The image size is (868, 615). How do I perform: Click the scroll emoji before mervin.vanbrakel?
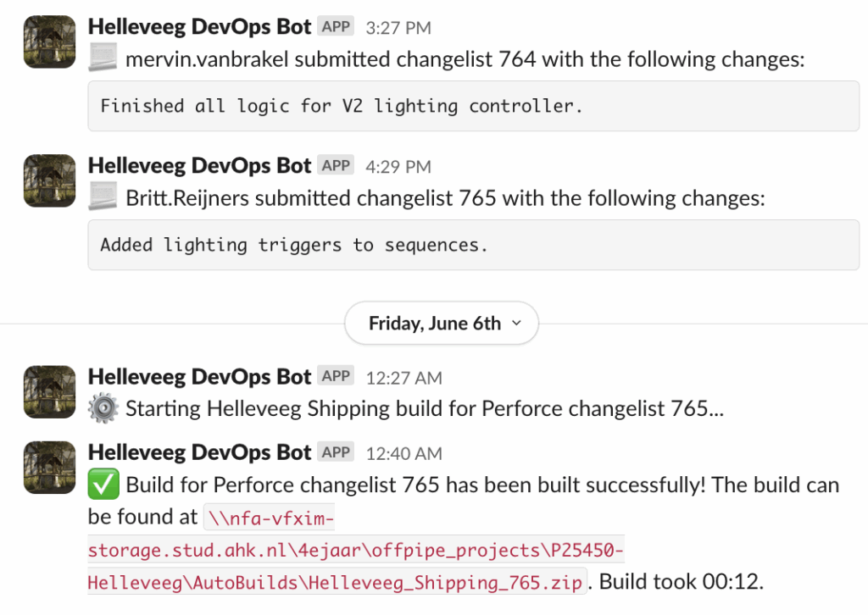[103, 59]
